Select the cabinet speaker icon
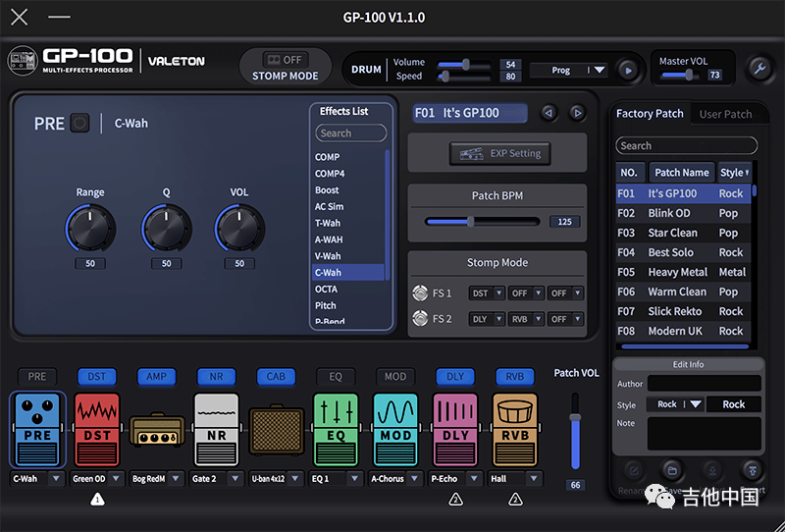 point(277,430)
